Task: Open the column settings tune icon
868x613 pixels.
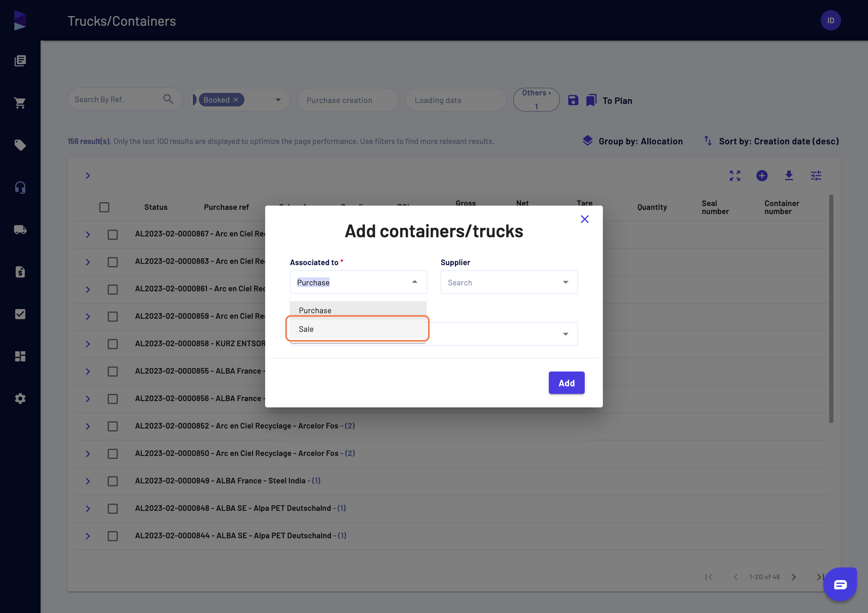Action: click(x=816, y=176)
